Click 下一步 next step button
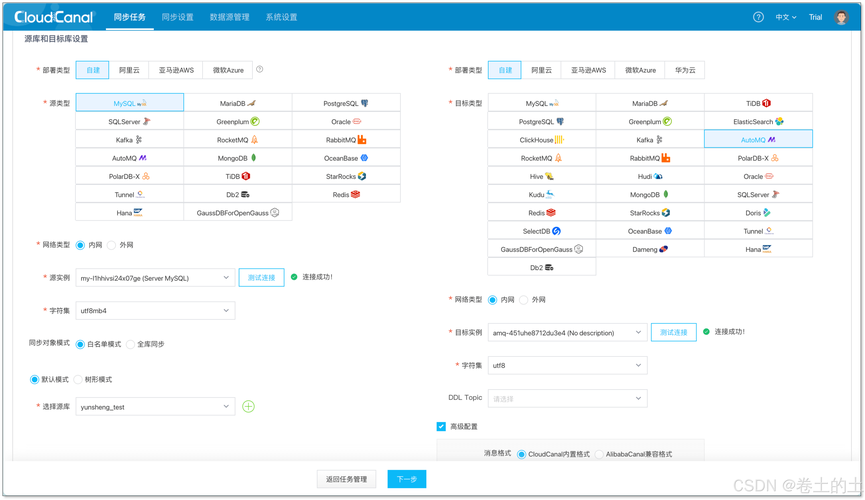The width and height of the screenshot is (865, 500). point(407,479)
